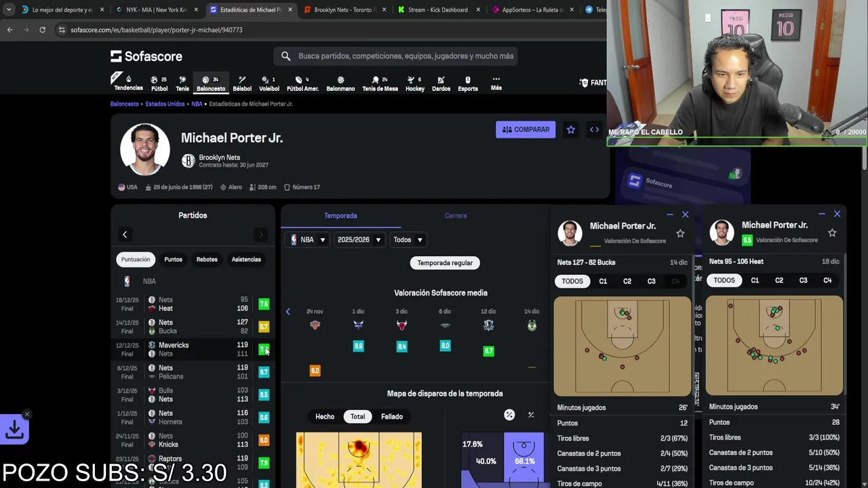Screen dimensions: 868x488
Task: Click the COMPARAR button
Action: click(x=526, y=129)
